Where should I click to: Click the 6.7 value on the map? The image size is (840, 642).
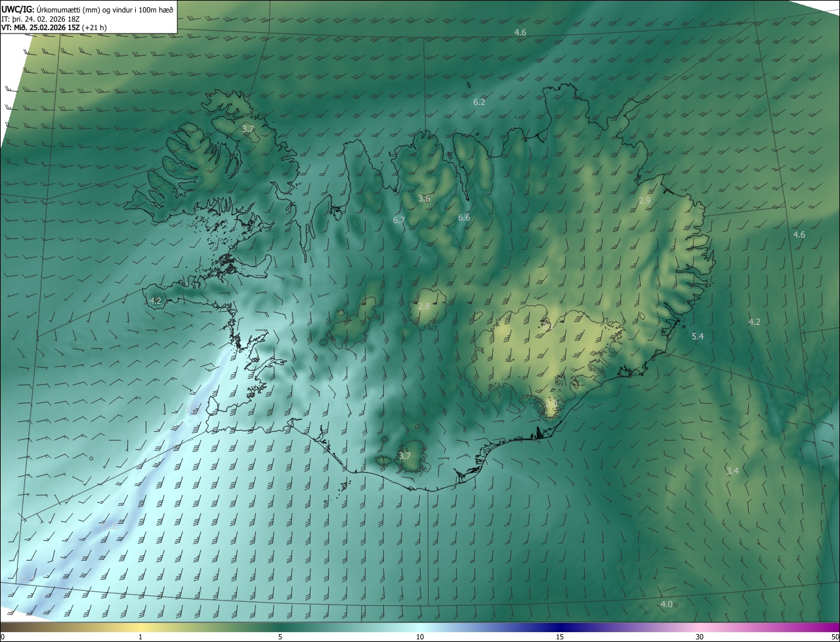pos(398,221)
